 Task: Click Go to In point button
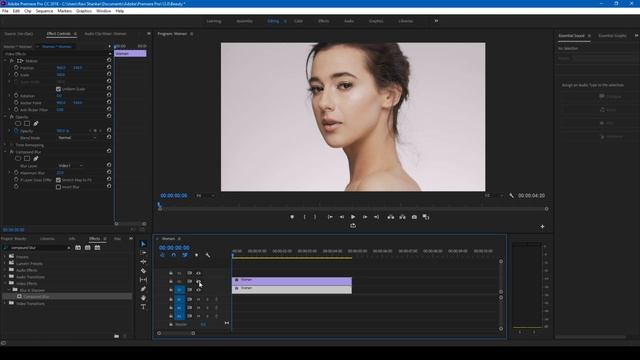(x=330, y=217)
